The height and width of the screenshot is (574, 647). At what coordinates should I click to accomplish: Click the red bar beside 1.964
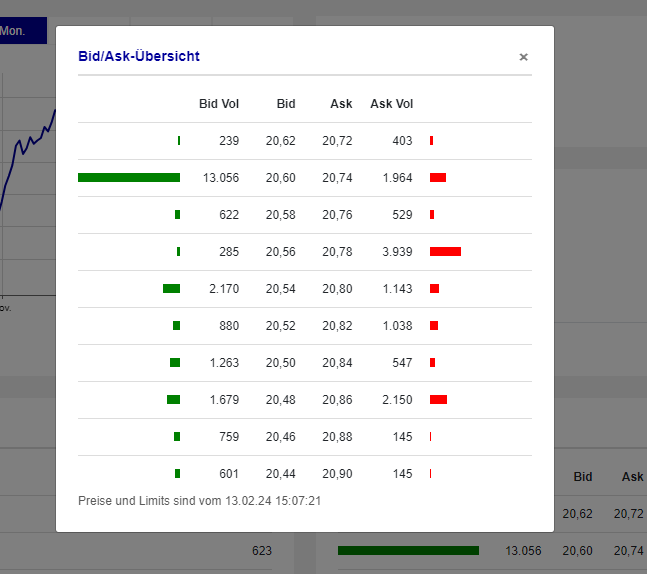(438, 177)
